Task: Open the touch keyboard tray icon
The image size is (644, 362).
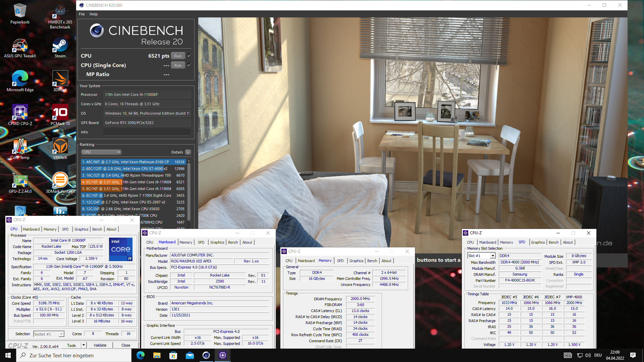Action: coord(568,355)
